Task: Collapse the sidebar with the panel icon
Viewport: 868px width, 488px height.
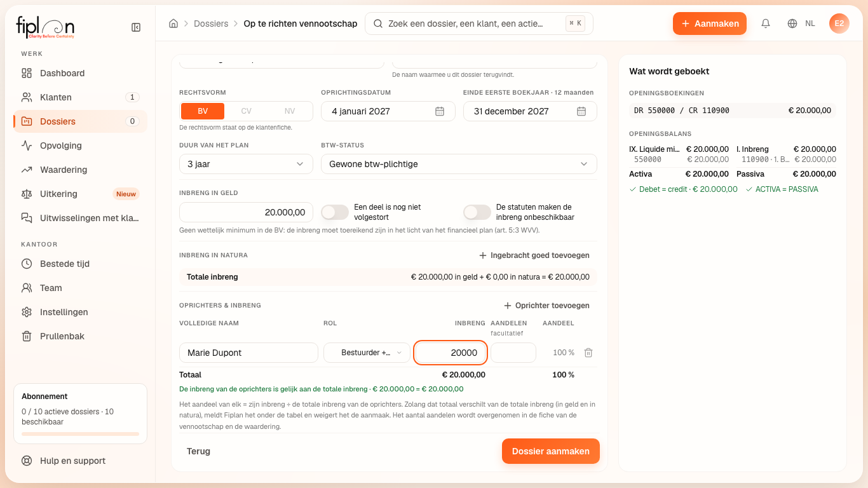Action: (x=136, y=27)
